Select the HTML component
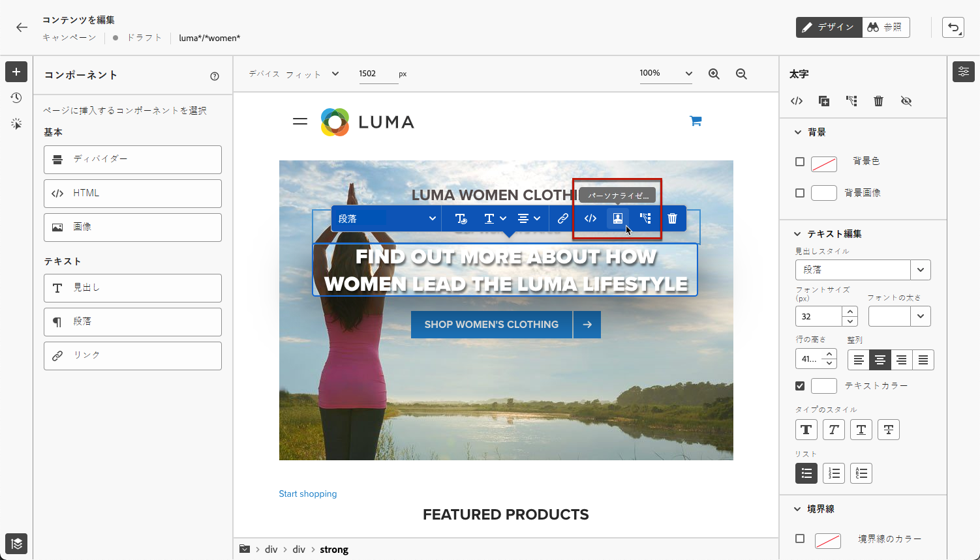 pos(132,194)
